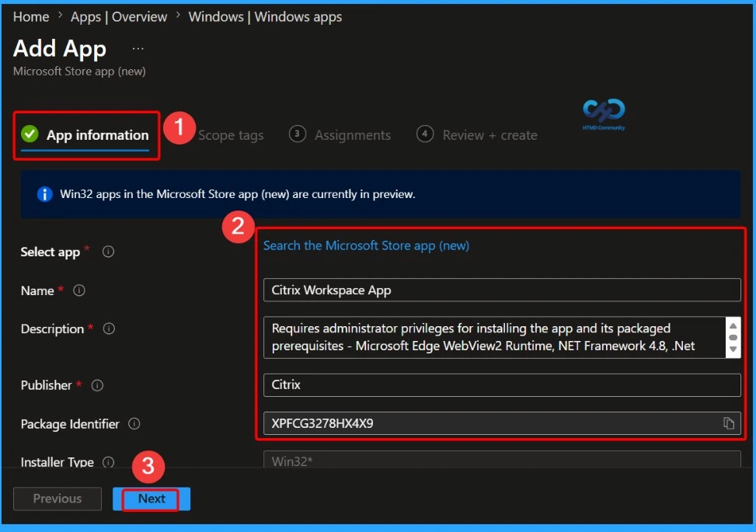This screenshot has height=532, width=756.
Task: Click the Description scrollbar up arrow
Action: (733, 325)
